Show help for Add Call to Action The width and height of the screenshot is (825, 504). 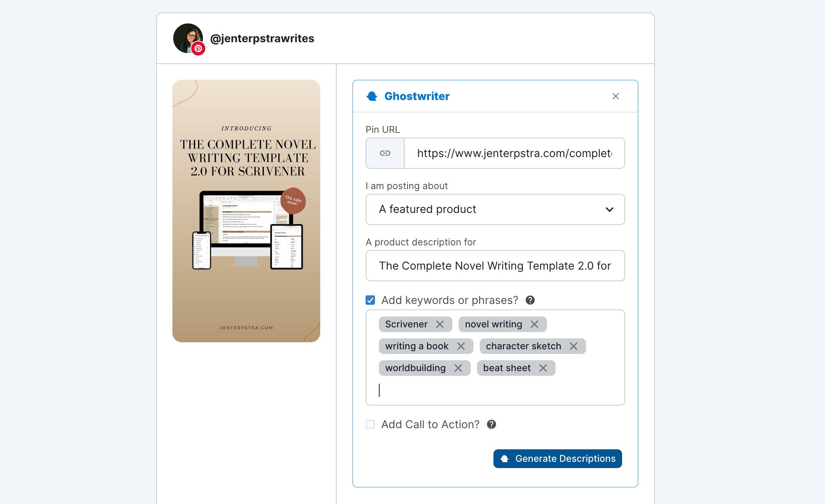(491, 424)
